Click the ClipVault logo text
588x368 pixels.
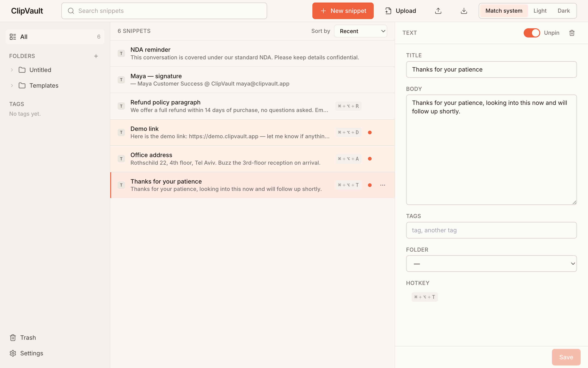27,11
